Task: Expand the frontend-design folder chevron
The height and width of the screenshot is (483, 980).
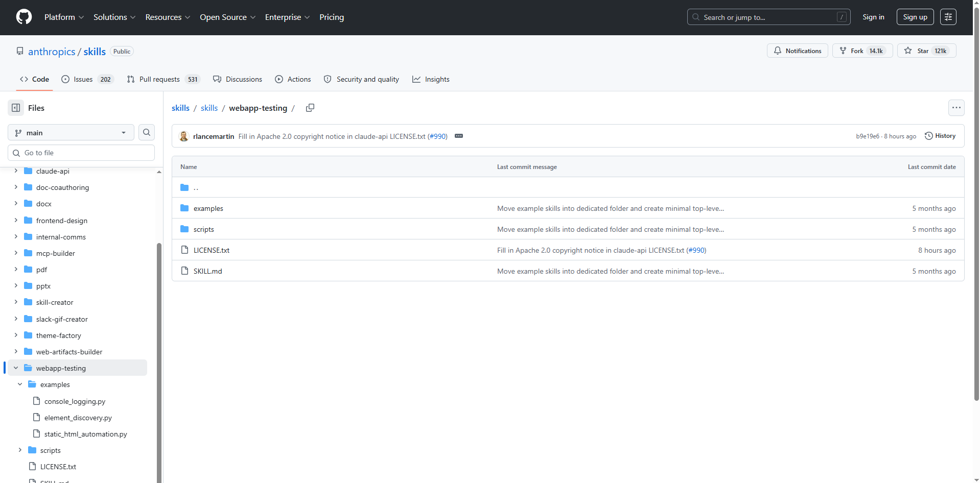Action: click(16, 220)
